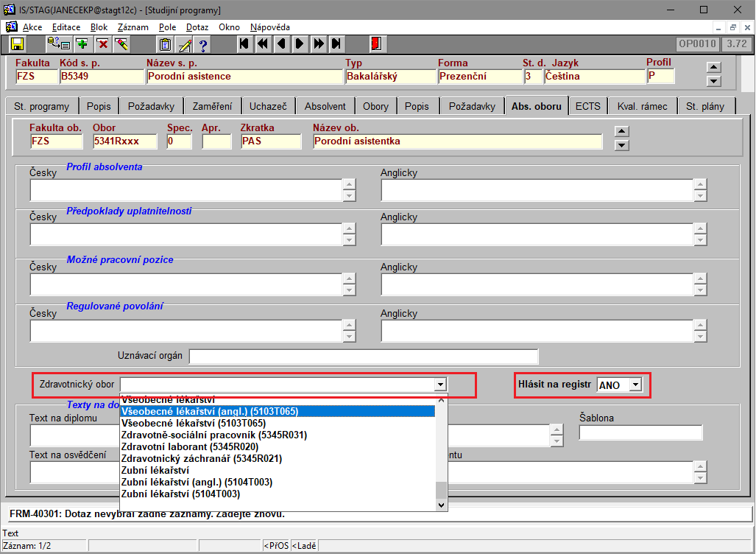Click the Kód s. p. field B5349
This screenshot has height=554, width=756.
click(102, 76)
